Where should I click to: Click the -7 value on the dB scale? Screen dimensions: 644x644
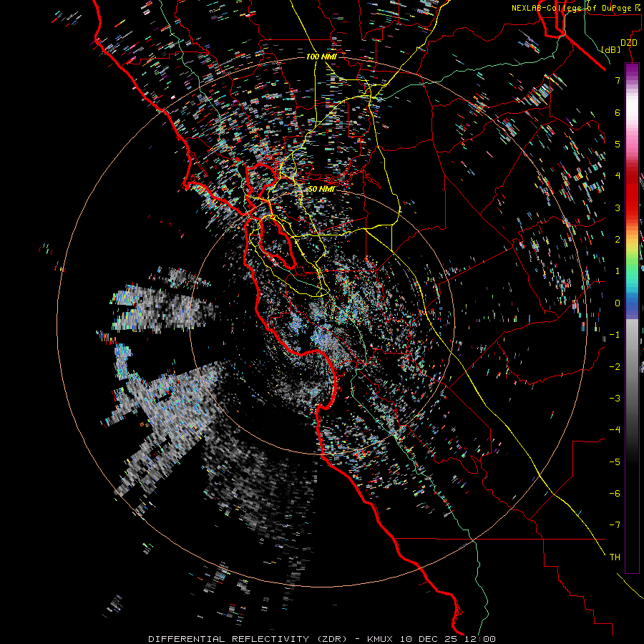[615, 525]
